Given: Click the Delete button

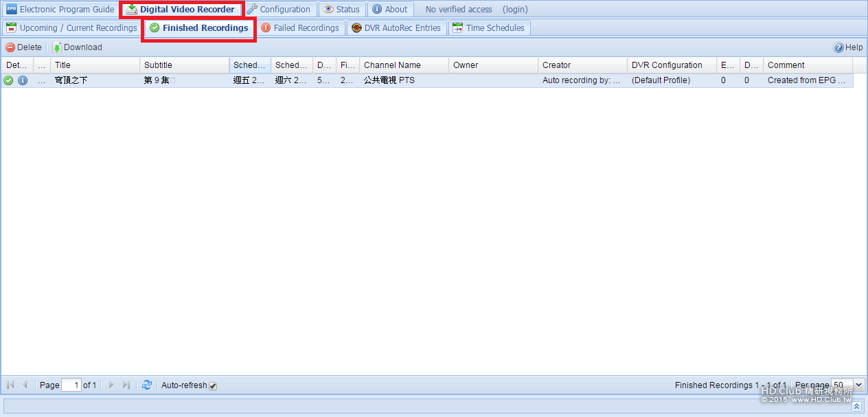Looking at the screenshot, I should coord(24,47).
